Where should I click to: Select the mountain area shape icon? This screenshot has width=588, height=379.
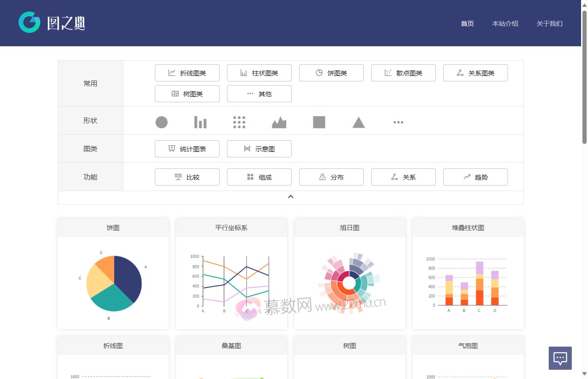pyautogui.click(x=280, y=122)
